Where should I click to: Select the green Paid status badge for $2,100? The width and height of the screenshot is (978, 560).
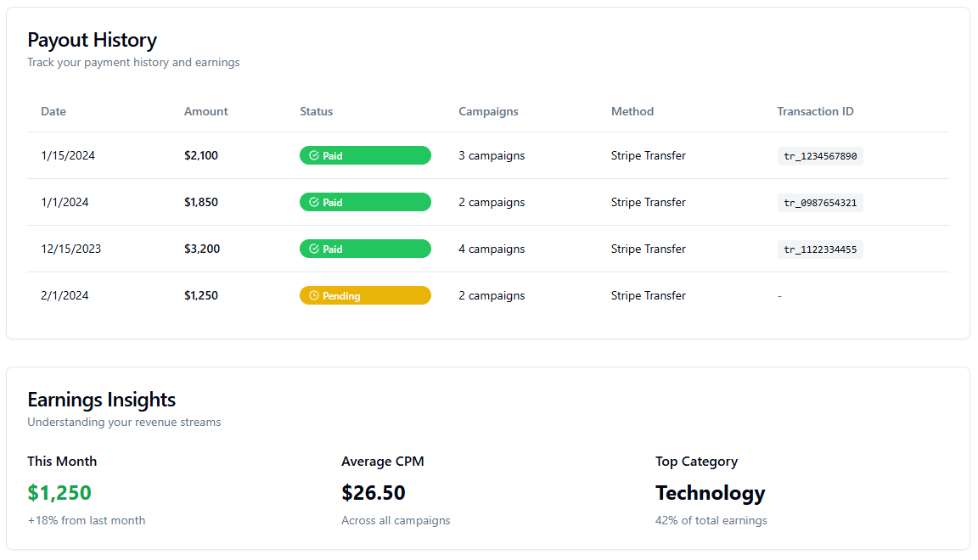(365, 155)
